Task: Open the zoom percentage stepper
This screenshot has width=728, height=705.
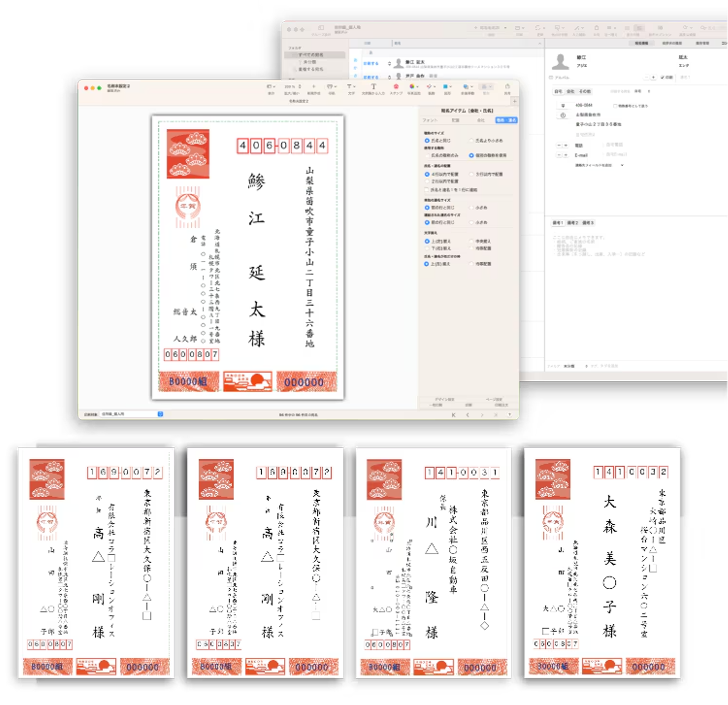Action: [300, 87]
